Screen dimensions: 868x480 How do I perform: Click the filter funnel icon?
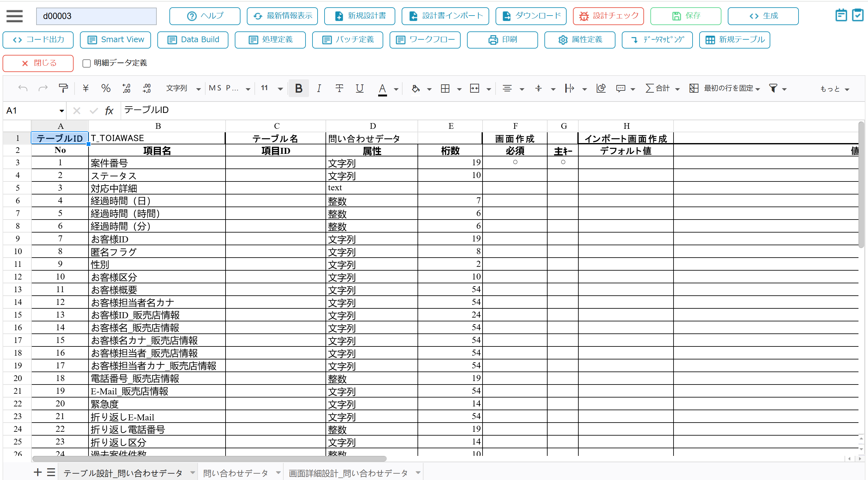(x=773, y=88)
